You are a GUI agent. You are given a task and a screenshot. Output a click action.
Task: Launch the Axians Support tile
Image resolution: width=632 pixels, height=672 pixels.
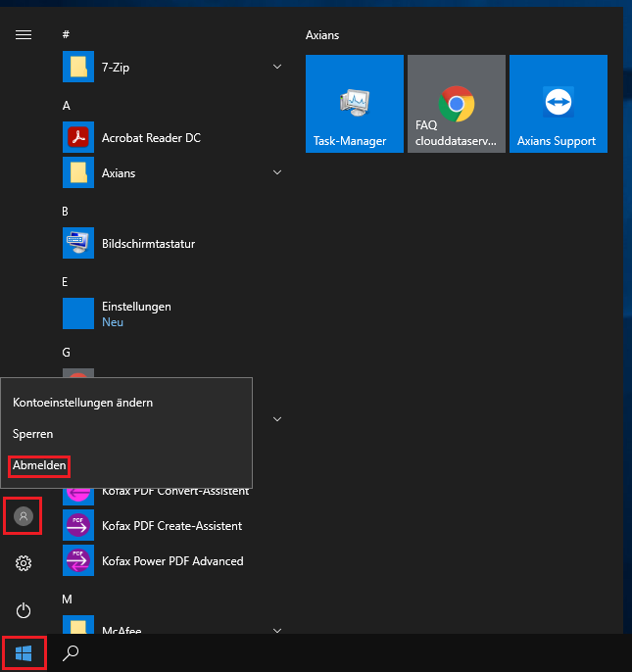point(559,104)
